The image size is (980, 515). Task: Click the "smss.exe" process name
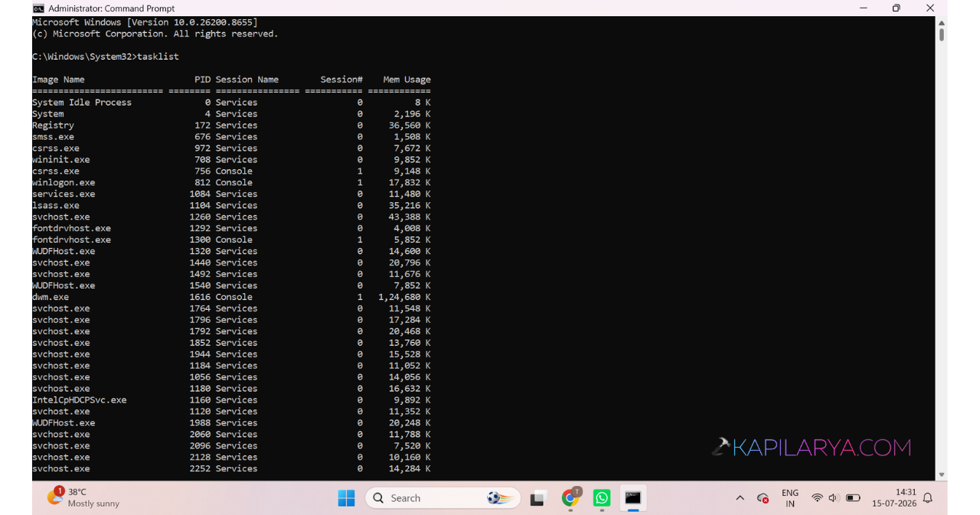coord(53,137)
